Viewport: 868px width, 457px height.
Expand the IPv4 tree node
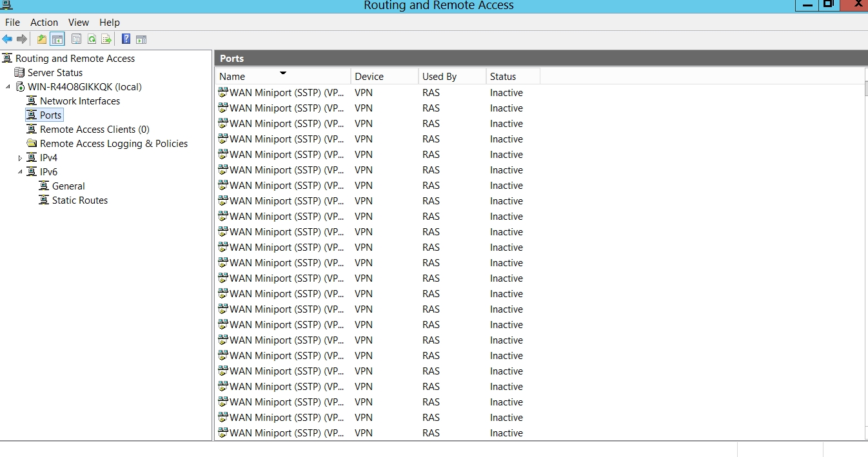[x=20, y=158]
